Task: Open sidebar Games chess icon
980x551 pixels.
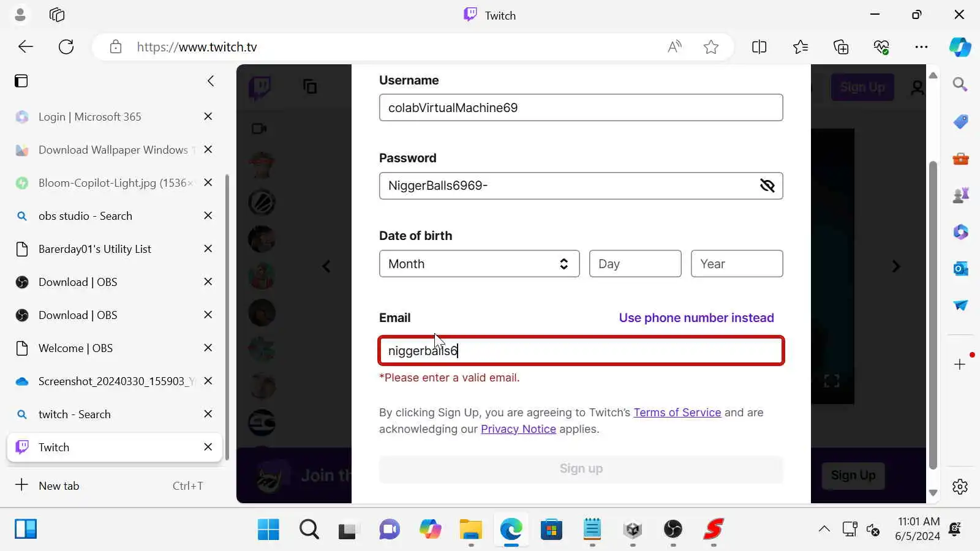Action: tap(960, 195)
